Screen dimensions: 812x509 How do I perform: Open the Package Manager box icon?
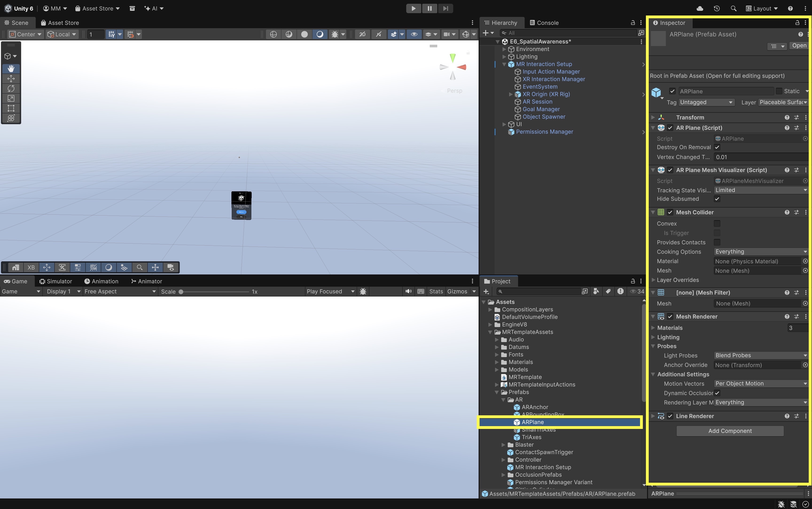pos(132,8)
